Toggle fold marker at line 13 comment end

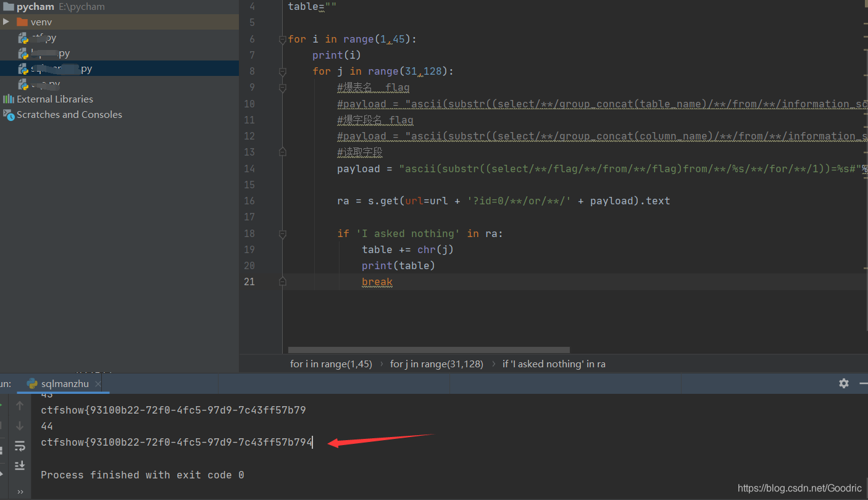coord(282,152)
